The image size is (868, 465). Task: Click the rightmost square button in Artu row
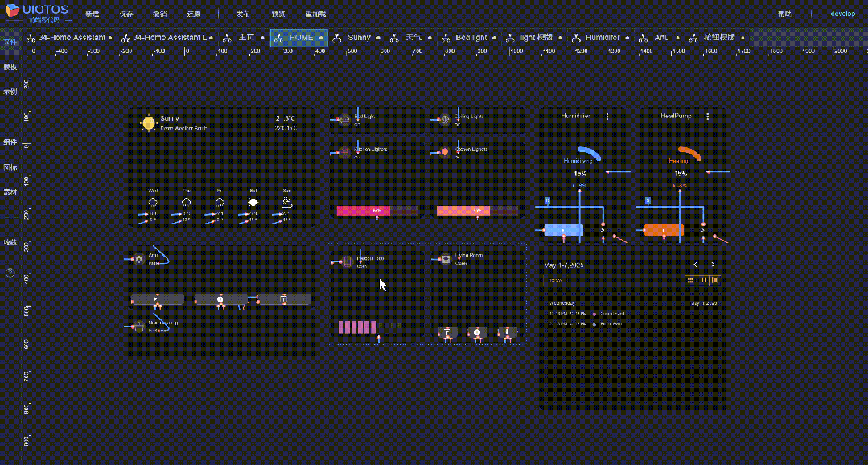(284, 299)
